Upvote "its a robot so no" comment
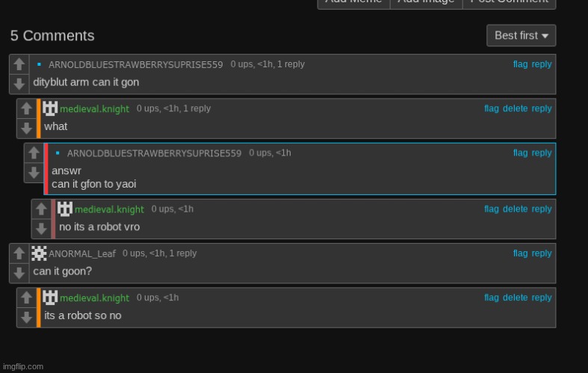The height and width of the screenshot is (373, 588). click(x=27, y=298)
